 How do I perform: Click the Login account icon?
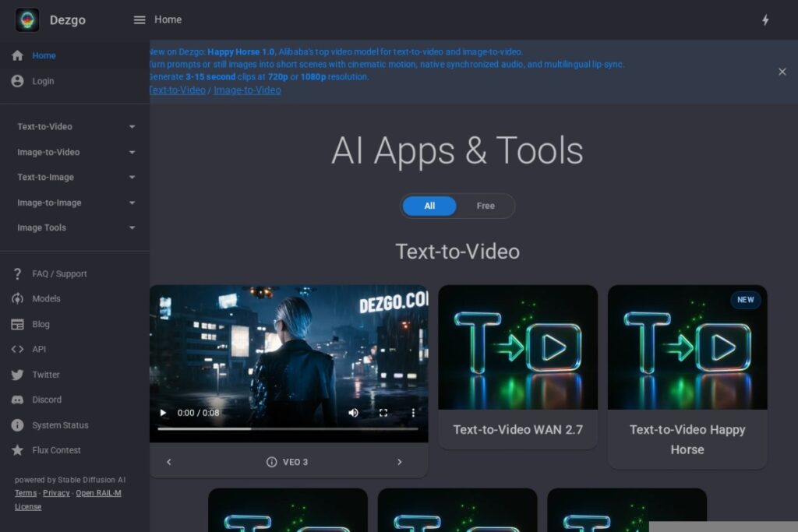click(x=17, y=81)
